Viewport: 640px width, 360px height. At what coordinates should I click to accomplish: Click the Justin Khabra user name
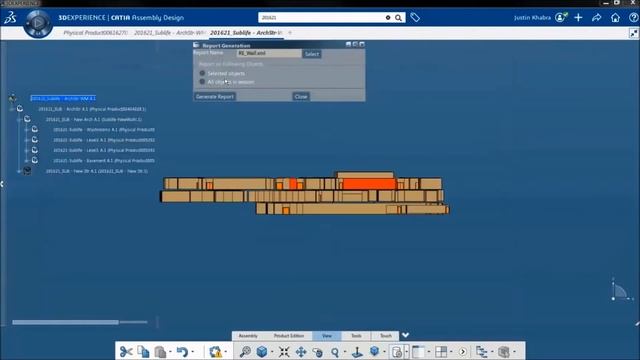[x=532, y=18]
